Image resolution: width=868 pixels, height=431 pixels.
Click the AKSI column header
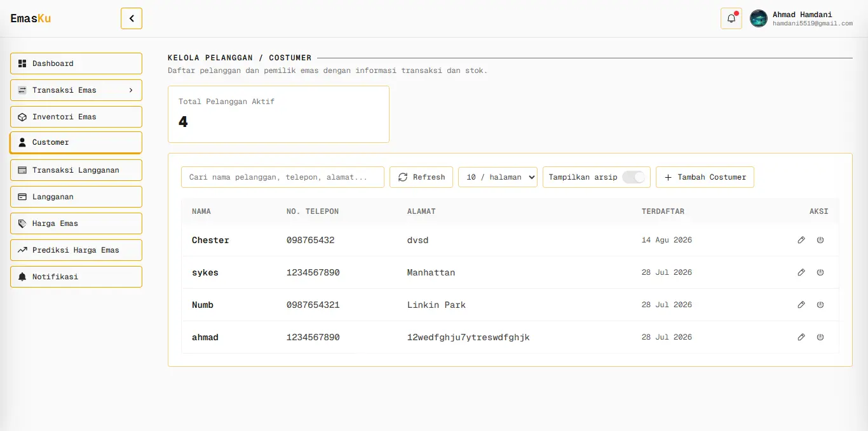(x=819, y=211)
